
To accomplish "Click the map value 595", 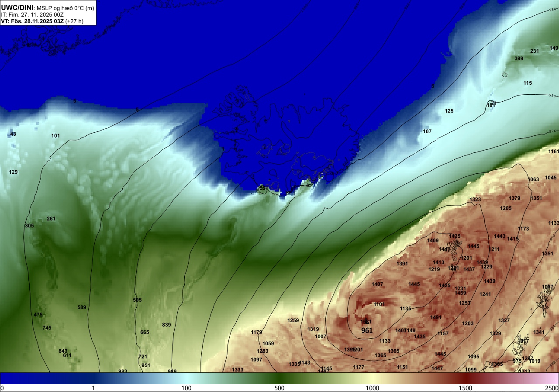I will 137,300.
